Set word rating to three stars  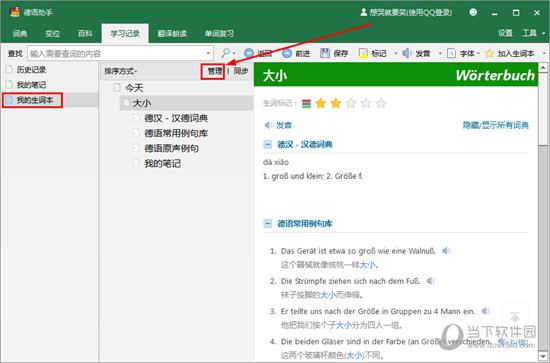pyautogui.click(x=351, y=103)
